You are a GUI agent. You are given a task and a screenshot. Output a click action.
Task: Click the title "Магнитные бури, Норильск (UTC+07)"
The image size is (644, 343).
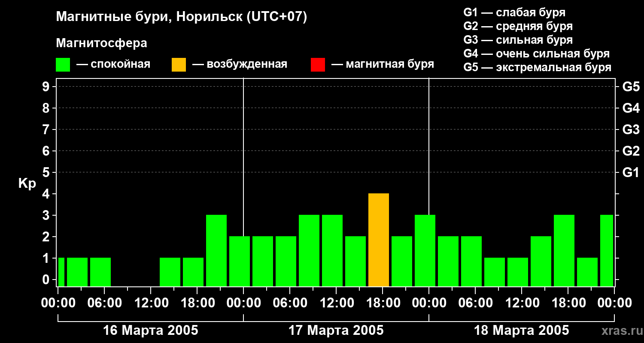182,17
